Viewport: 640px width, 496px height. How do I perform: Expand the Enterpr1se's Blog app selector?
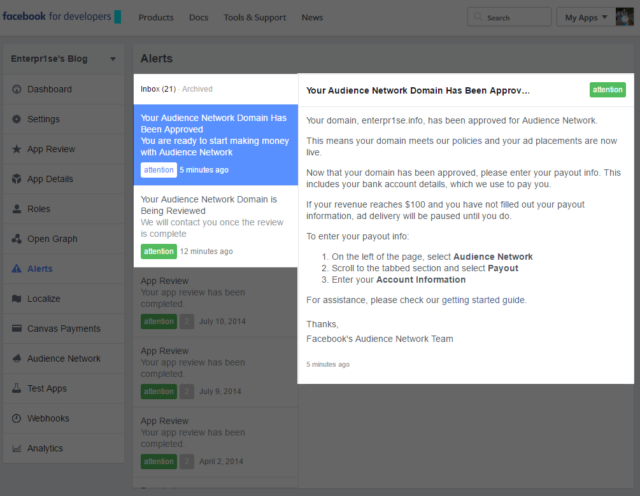[64, 59]
